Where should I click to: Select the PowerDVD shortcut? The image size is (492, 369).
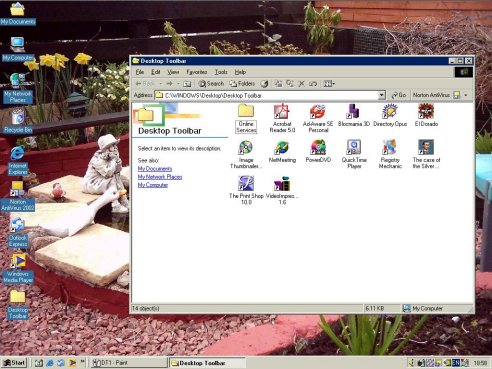pyautogui.click(x=318, y=152)
